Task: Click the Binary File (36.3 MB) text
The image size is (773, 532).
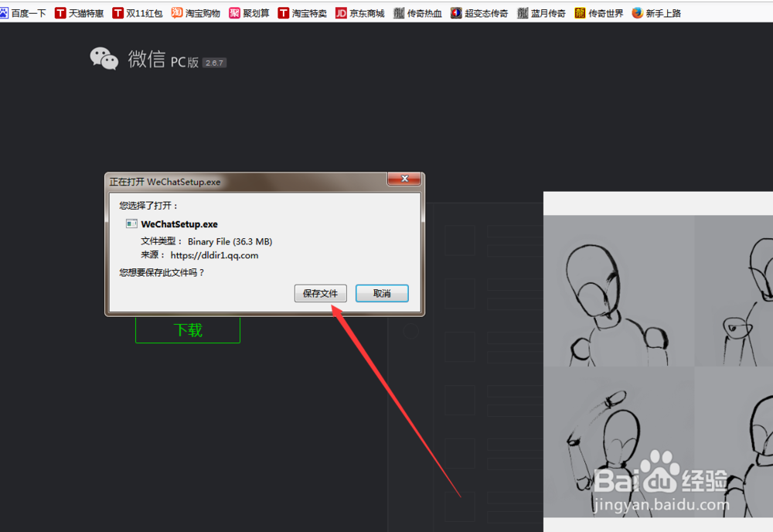Action: tap(230, 241)
